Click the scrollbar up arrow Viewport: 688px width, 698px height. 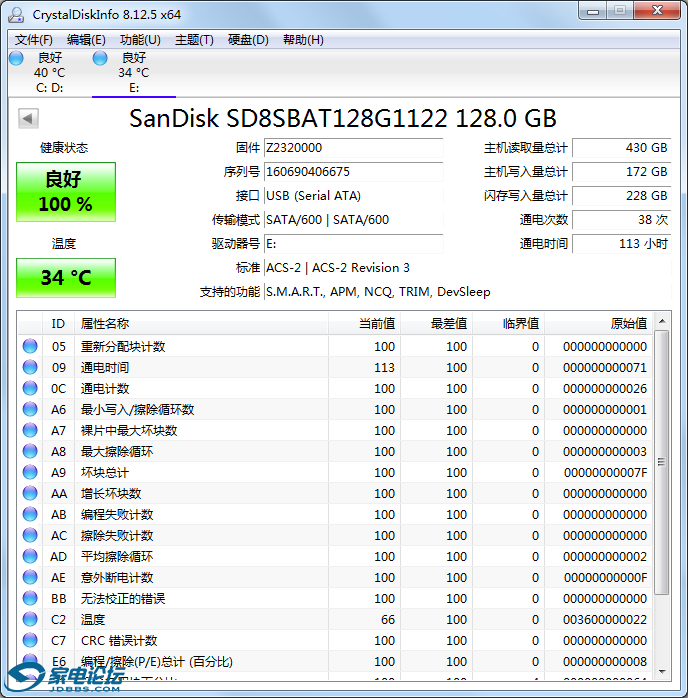(x=662, y=321)
